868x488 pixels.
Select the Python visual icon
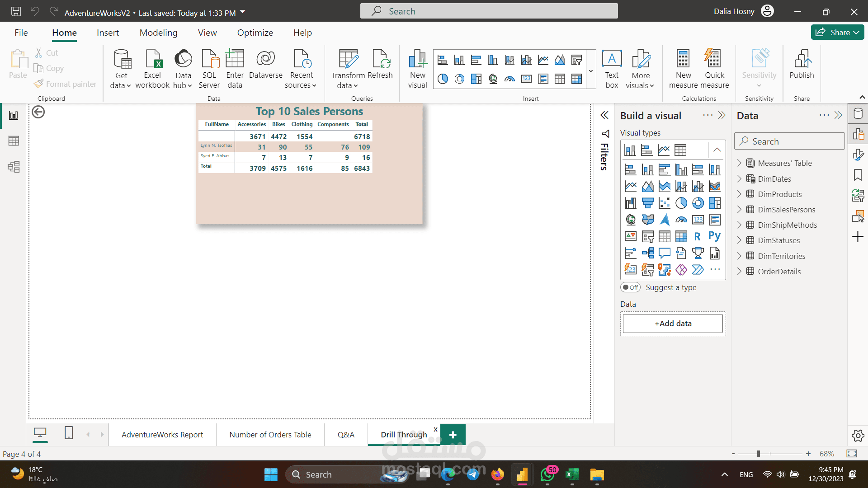714,236
